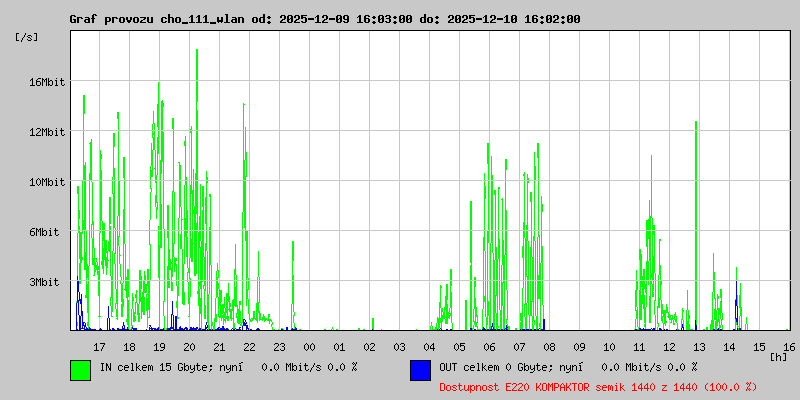800x400 pixels.
Task: Click the 'IN celkem 15 Gbyte' legend text
Action: [x=152, y=367]
